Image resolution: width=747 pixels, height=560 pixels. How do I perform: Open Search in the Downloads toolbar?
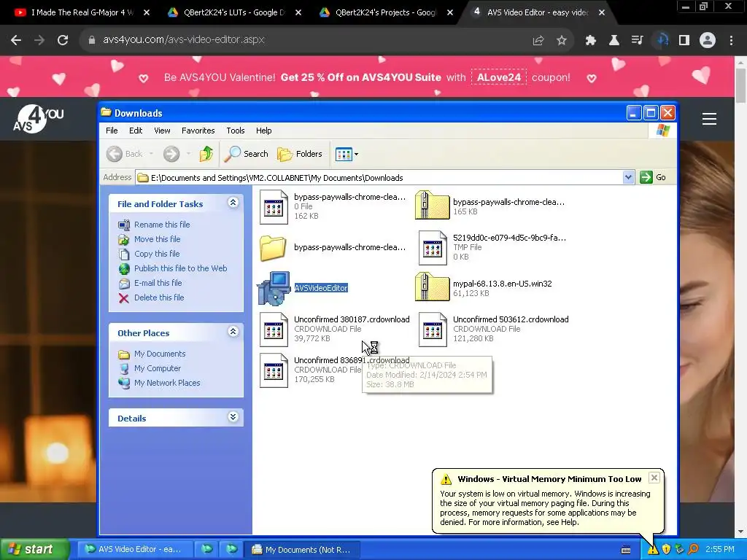coord(247,154)
